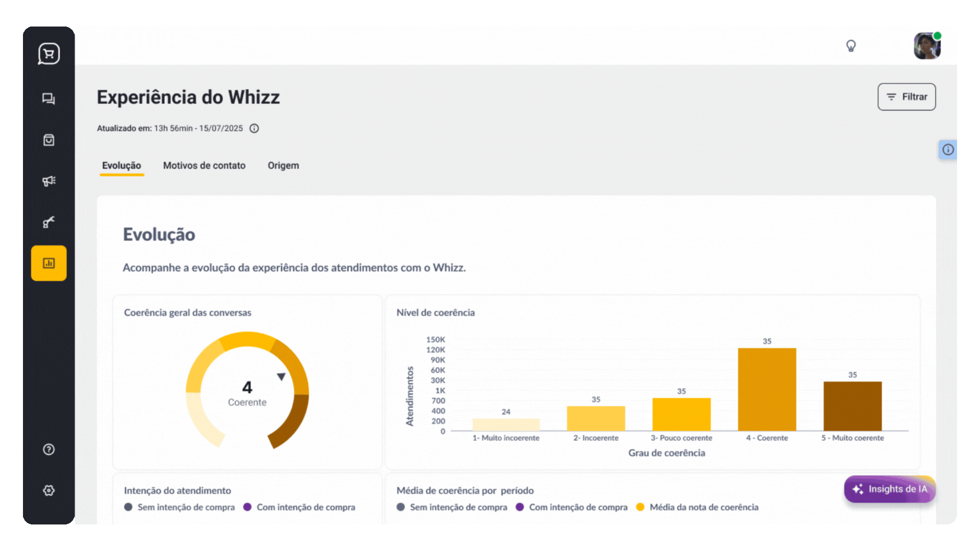Switch to the Origem tab

pyautogui.click(x=283, y=165)
